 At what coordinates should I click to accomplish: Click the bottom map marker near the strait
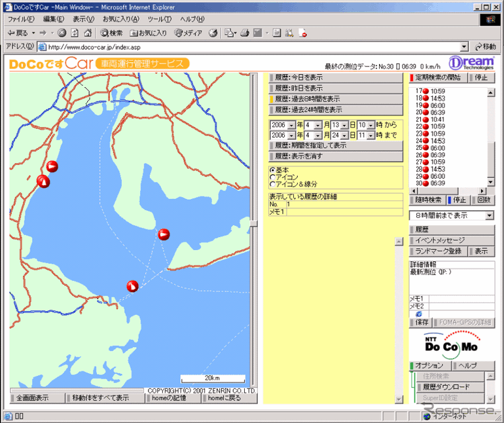[x=132, y=286]
